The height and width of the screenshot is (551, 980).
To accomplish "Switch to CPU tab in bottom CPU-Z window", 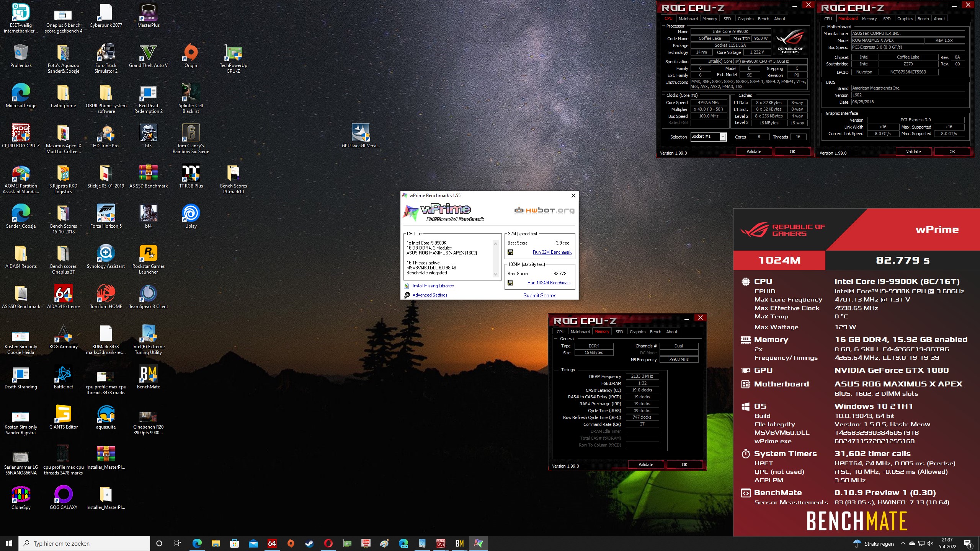I will 560,332.
